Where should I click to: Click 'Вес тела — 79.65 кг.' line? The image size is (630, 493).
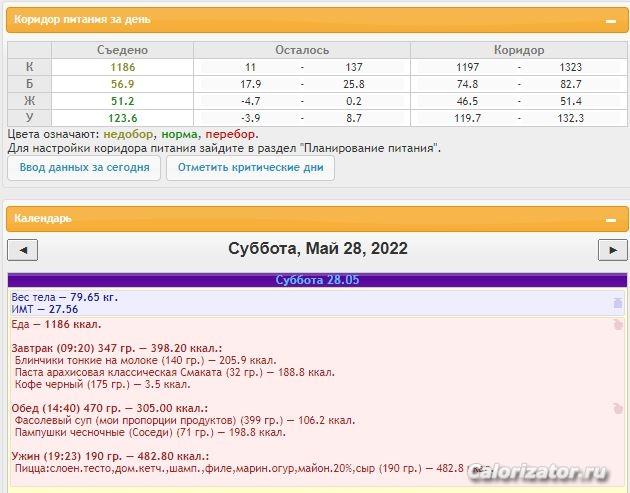click(65, 297)
